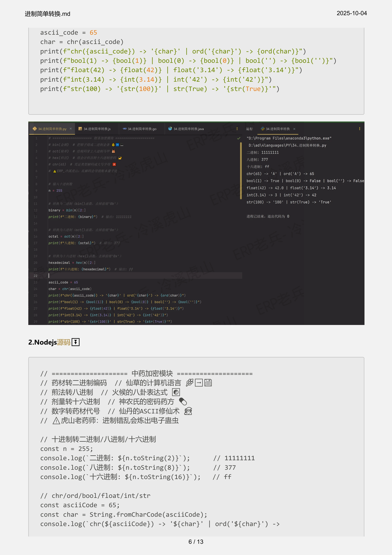Click the document title 进制简单转换.md
The width and height of the screenshot is (392, 555).
coord(47,13)
